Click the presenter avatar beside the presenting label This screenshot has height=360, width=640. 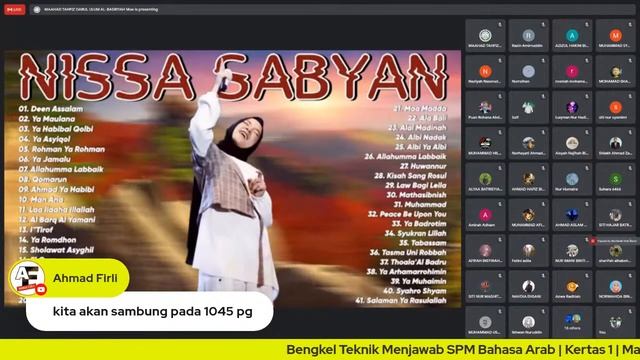click(x=37, y=9)
